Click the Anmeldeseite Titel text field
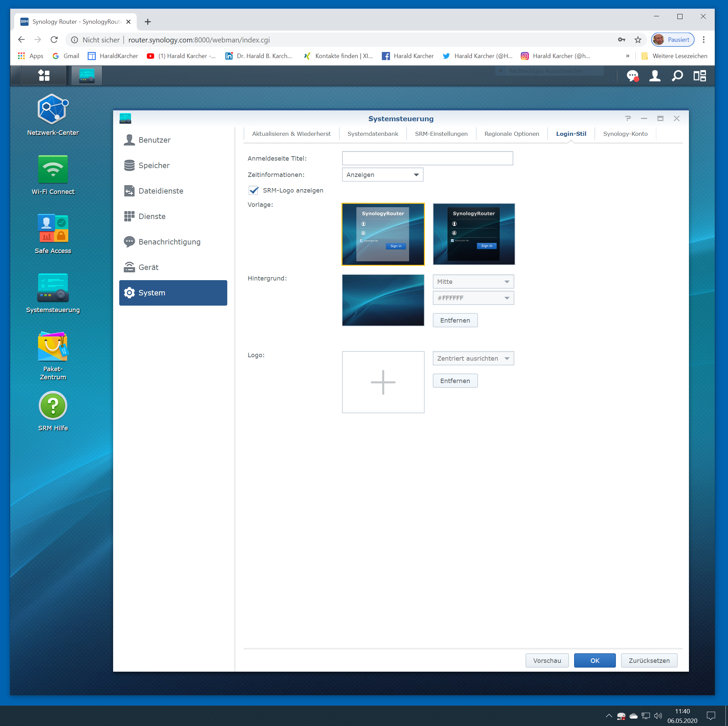728x726 pixels. click(427, 158)
